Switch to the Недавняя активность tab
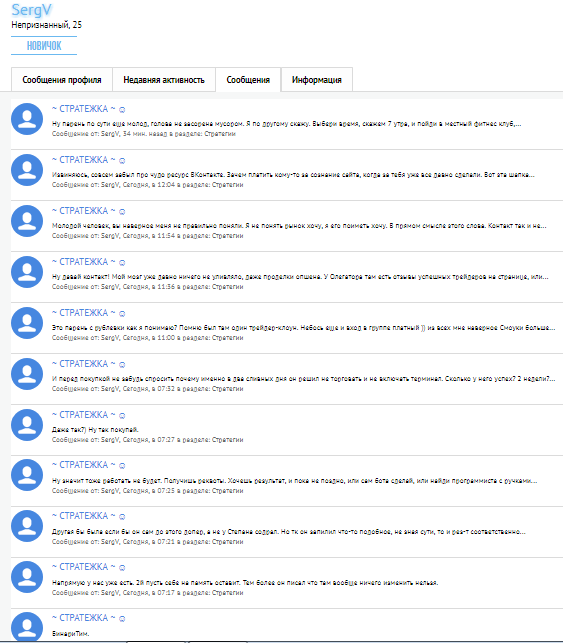This screenshot has height=643, width=563. 164,80
